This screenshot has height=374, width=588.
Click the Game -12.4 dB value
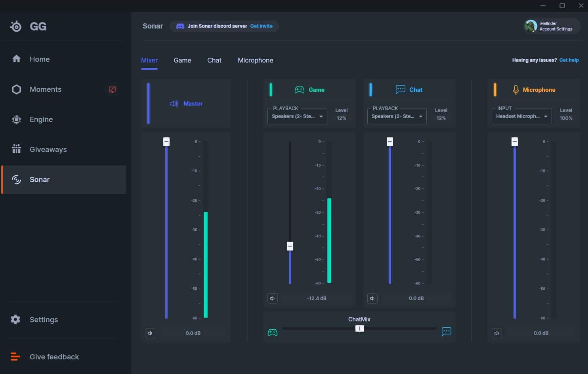[x=317, y=298]
